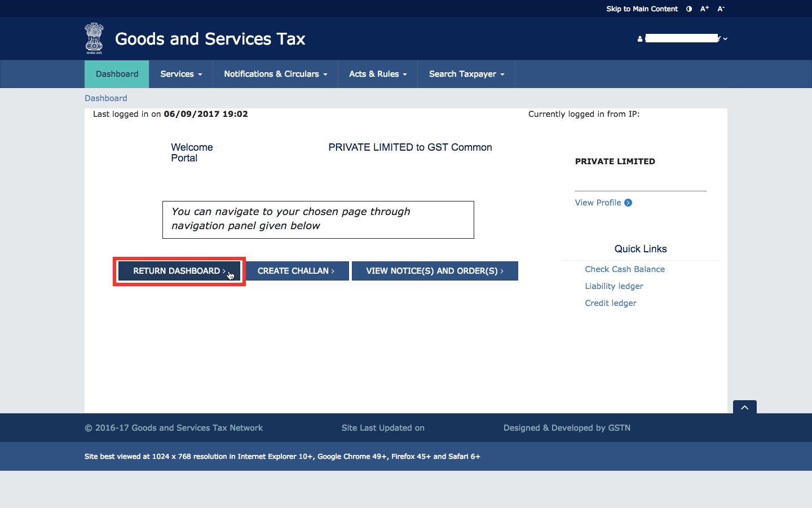Open the Credit ledger link
This screenshot has width=812, height=508.
point(611,303)
